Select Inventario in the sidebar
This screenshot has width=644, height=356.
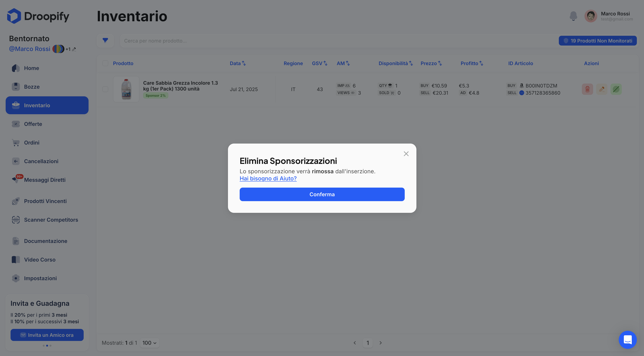coord(47,105)
